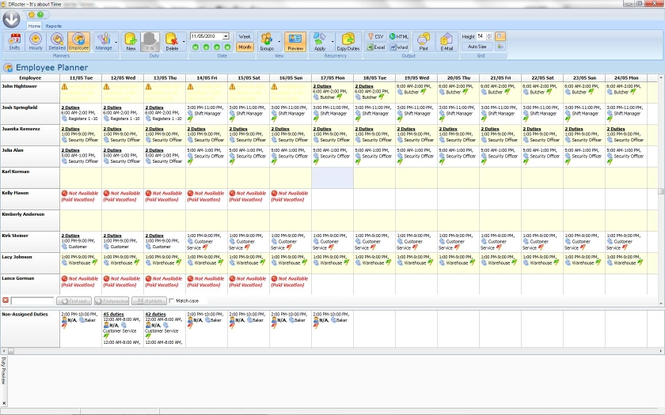Click the Apply recurrency icon
This screenshot has width=665, height=415.
click(320, 42)
